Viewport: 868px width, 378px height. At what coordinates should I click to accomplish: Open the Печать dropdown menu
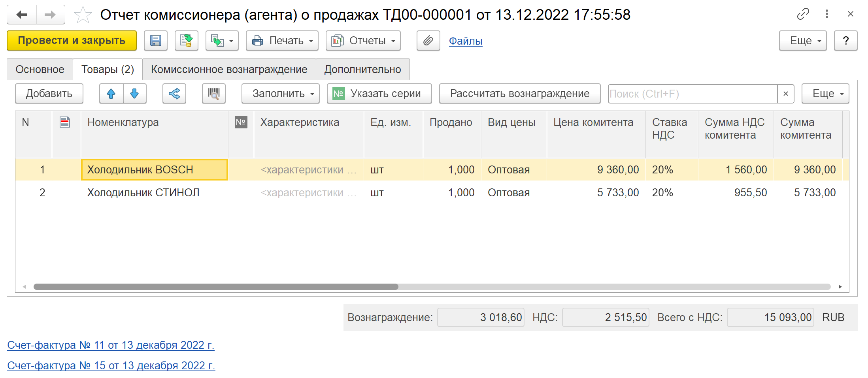coord(282,41)
